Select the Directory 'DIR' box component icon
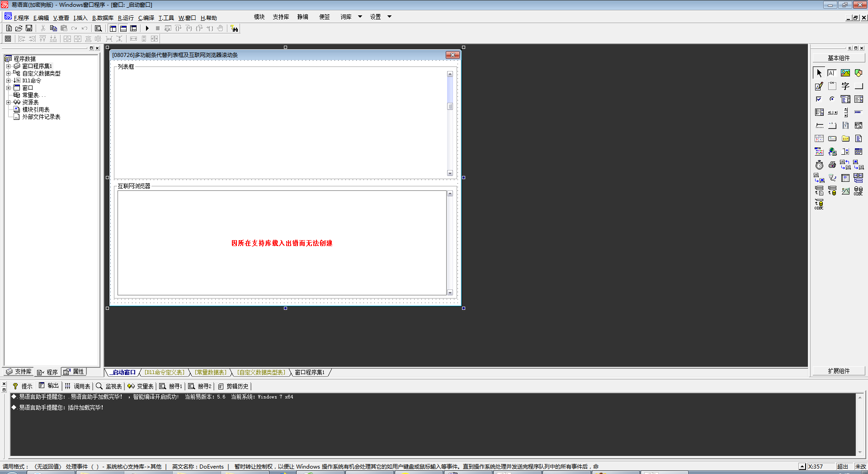The height and width of the screenshot is (474, 868). [x=845, y=138]
